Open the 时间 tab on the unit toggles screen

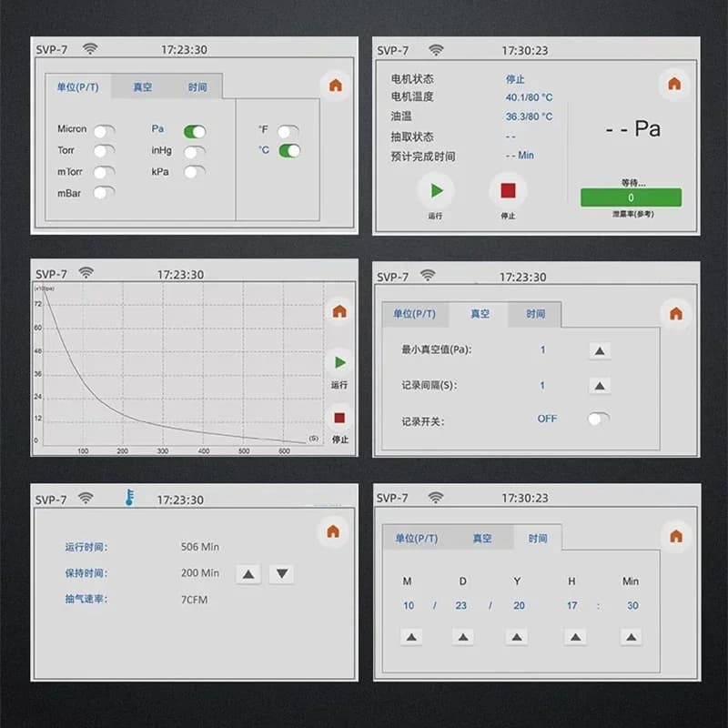[197, 86]
